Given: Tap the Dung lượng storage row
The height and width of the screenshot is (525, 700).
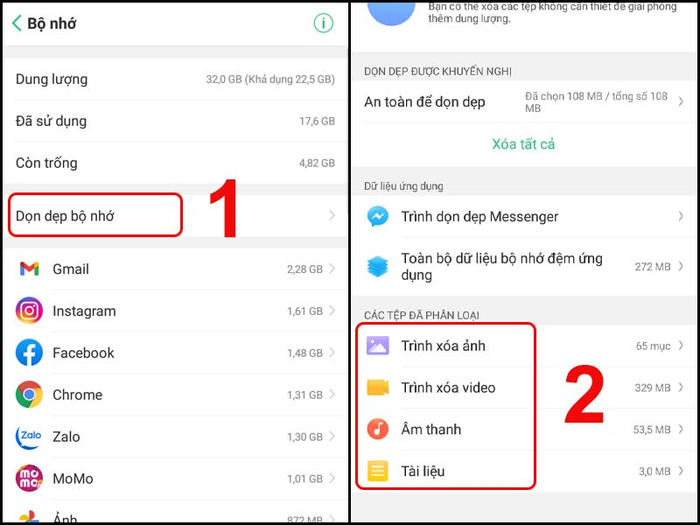Looking at the screenshot, I should tap(175, 79).
